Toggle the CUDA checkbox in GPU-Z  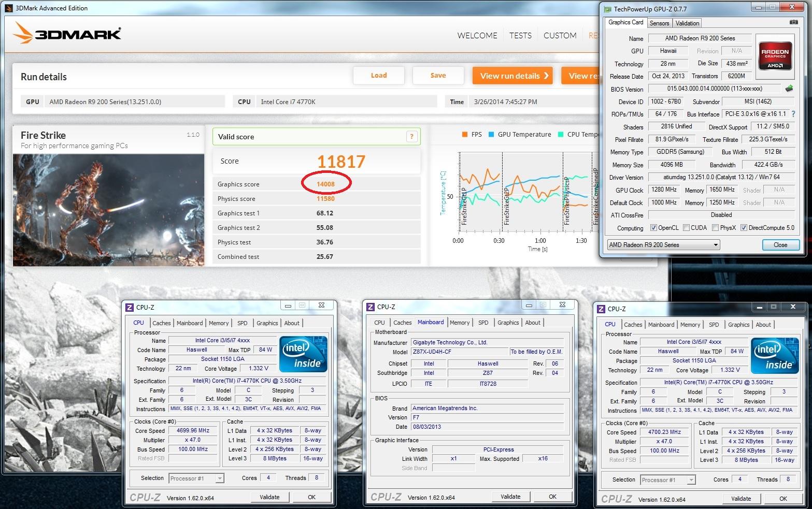click(x=686, y=228)
